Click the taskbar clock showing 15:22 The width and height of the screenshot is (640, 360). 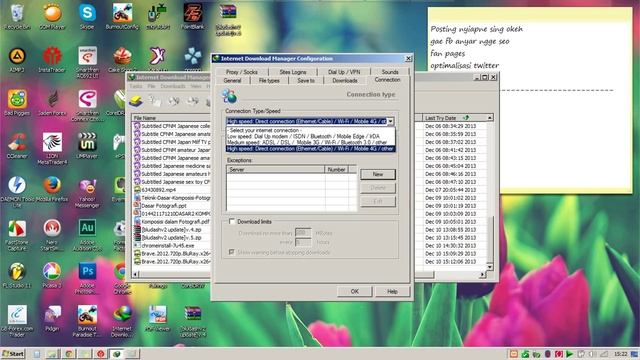[620, 353]
